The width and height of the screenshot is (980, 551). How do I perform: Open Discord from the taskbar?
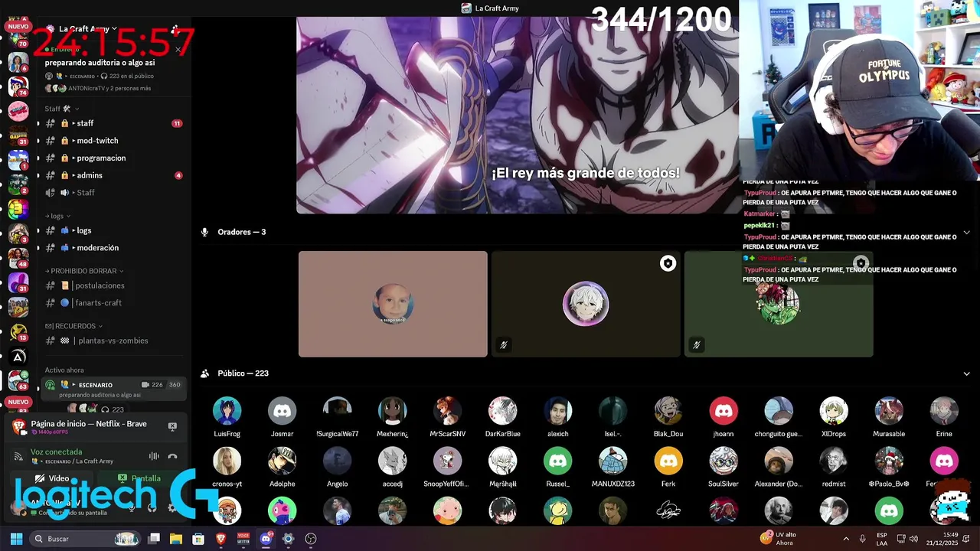point(266,539)
